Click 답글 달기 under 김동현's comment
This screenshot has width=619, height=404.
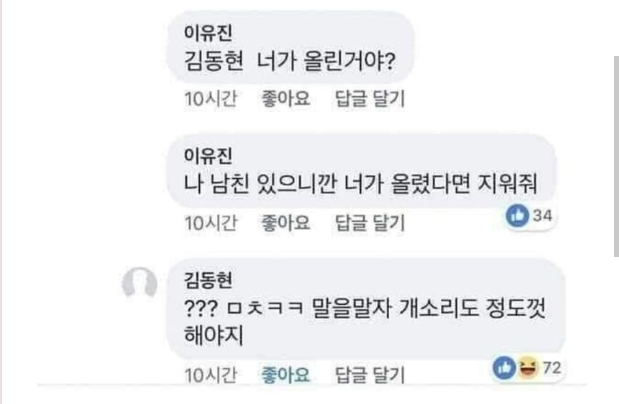click(368, 376)
